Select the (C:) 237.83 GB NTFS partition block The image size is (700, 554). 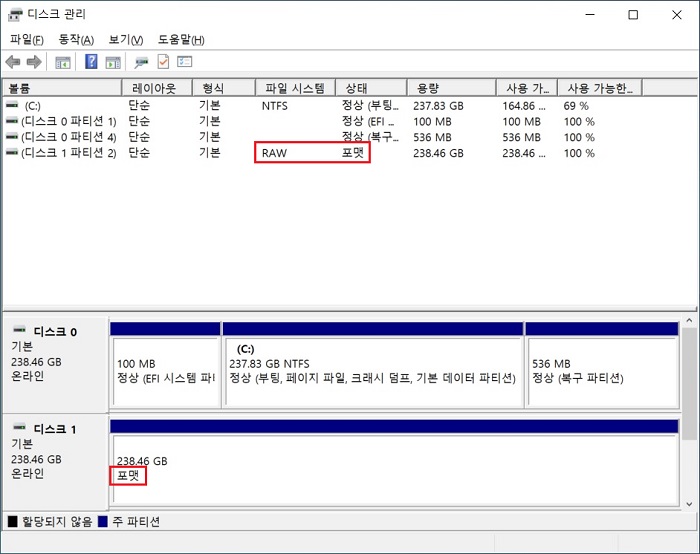point(373,365)
